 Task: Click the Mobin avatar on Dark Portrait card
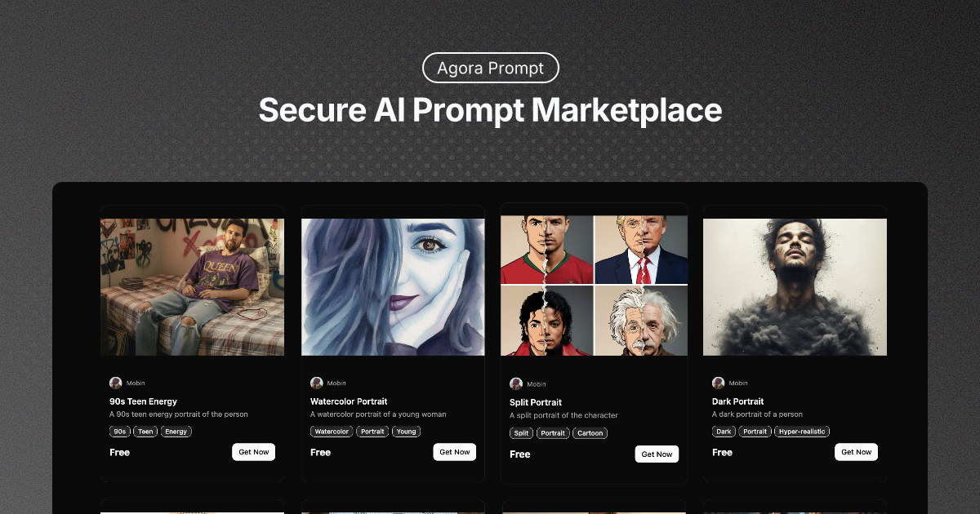pos(718,382)
